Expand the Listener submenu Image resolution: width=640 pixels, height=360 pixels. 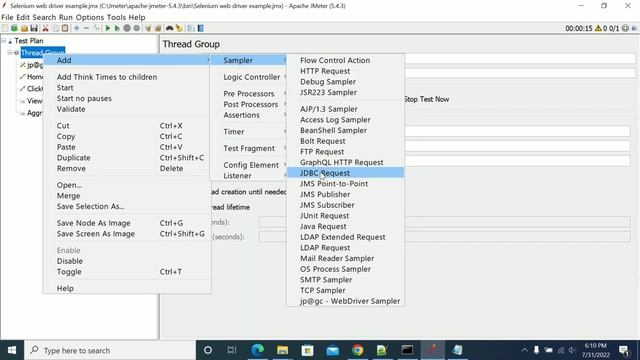(x=248, y=176)
